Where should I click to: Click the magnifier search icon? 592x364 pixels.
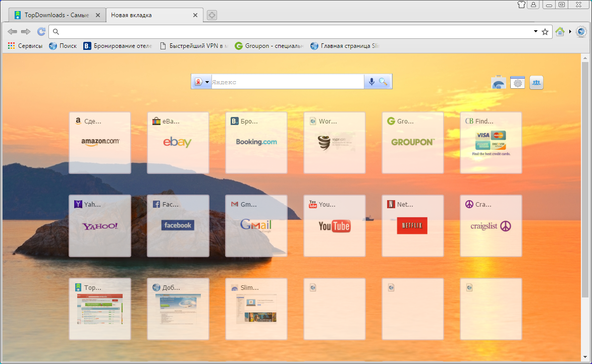(x=383, y=82)
